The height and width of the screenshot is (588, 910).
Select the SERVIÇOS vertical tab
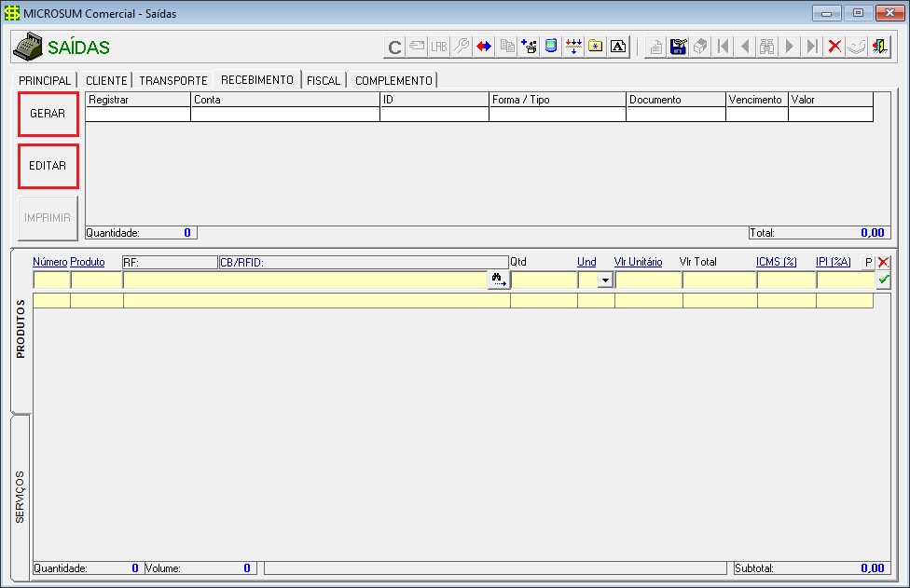click(21, 497)
